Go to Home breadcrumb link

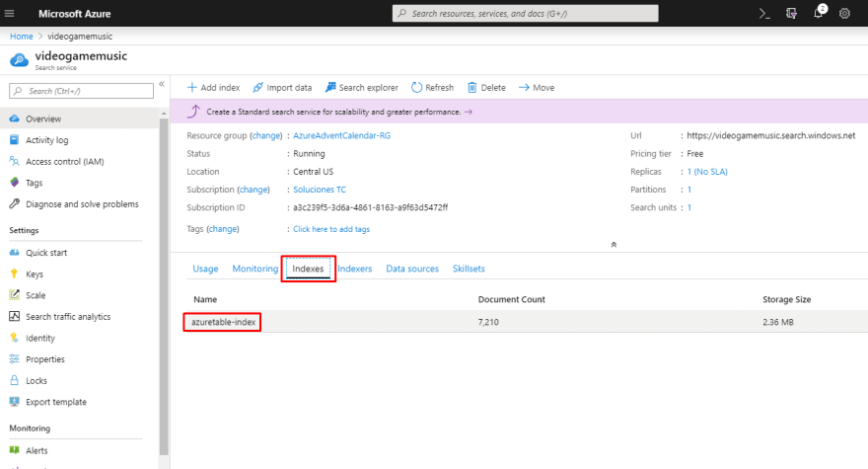(x=22, y=36)
